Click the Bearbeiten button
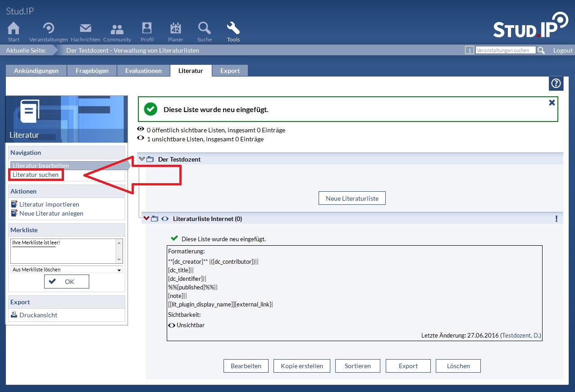Image resolution: width=575 pixels, height=392 pixels. coord(246,366)
